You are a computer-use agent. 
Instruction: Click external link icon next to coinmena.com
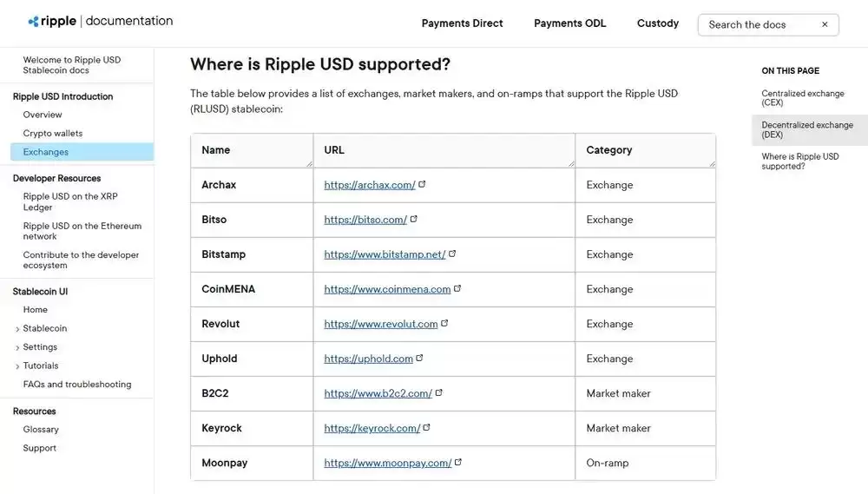[x=457, y=288]
